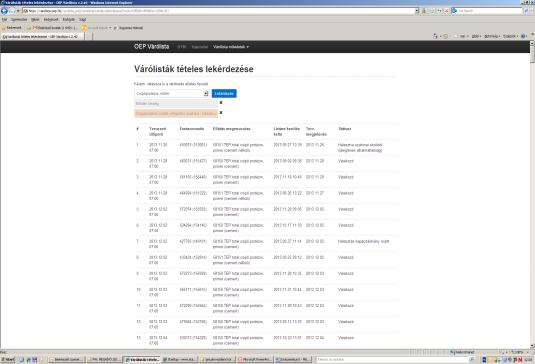Open the Biztonság dropdown in the command bar
The width and height of the screenshot is (535, 364).
(x=492, y=36)
